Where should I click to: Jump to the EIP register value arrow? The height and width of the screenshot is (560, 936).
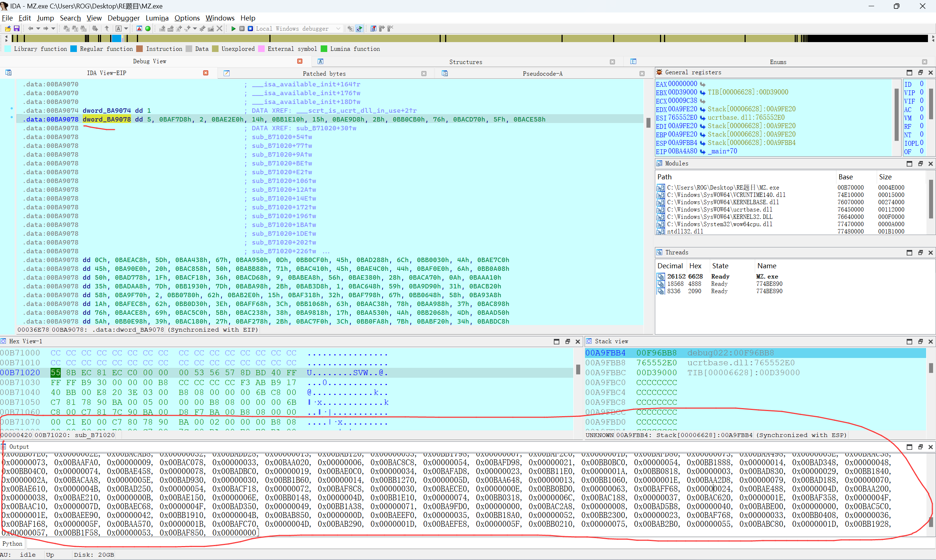click(x=702, y=151)
